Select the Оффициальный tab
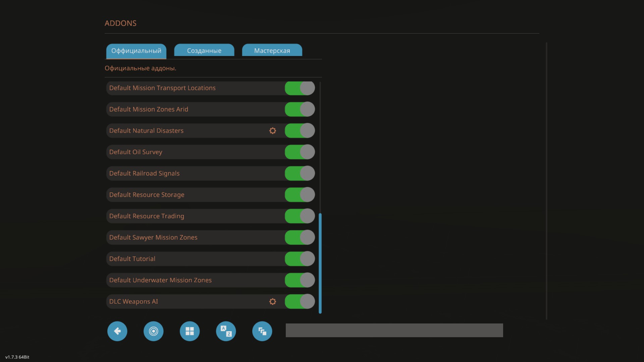This screenshot has width=644, height=362. pyautogui.click(x=136, y=51)
